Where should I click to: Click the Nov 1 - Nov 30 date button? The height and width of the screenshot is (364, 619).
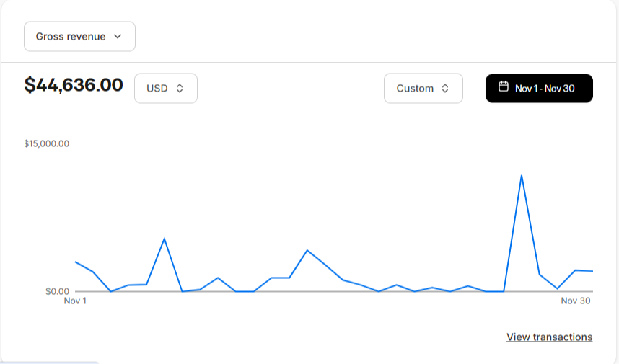click(x=539, y=89)
